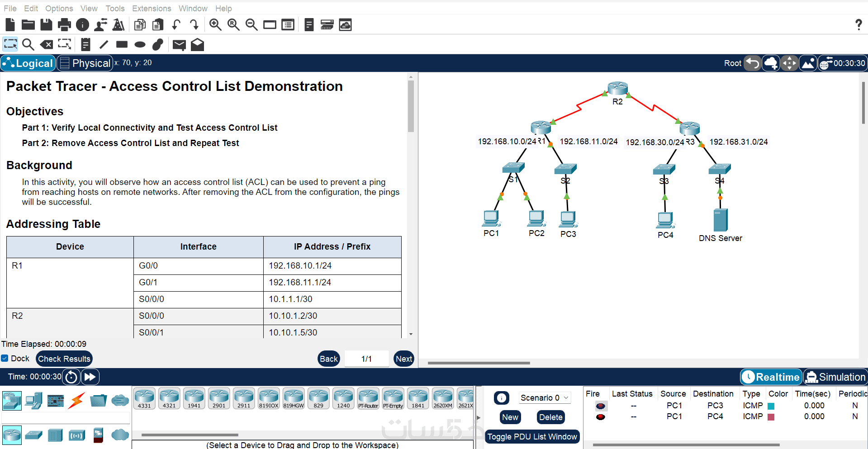The height and width of the screenshot is (449, 868).
Task: Open the File menu
Action: coord(10,8)
